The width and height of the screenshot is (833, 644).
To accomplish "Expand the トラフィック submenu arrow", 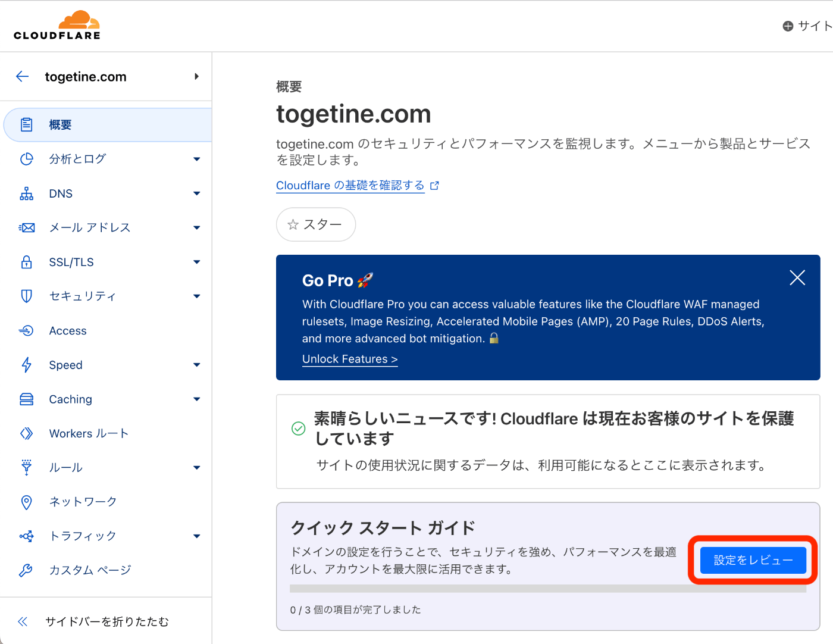I will click(x=197, y=536).
